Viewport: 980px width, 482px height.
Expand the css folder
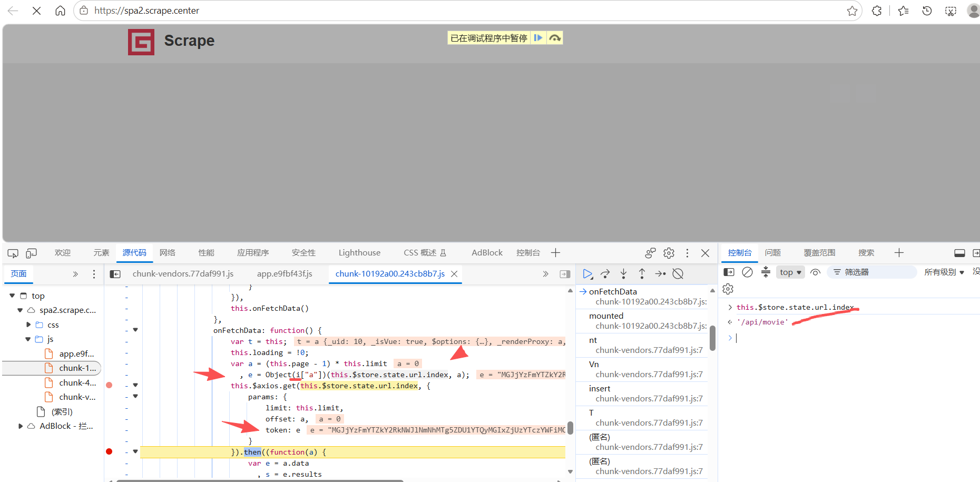pos(28,325)
